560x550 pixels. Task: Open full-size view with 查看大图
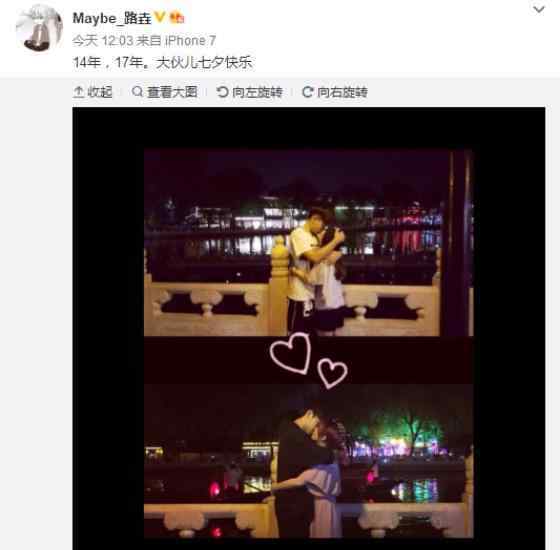click(164, 92)
